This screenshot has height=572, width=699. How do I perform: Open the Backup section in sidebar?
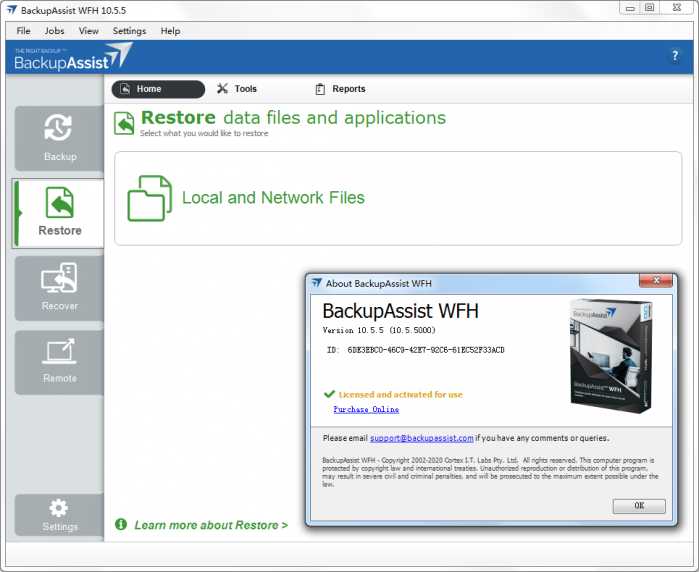(59, 138)
